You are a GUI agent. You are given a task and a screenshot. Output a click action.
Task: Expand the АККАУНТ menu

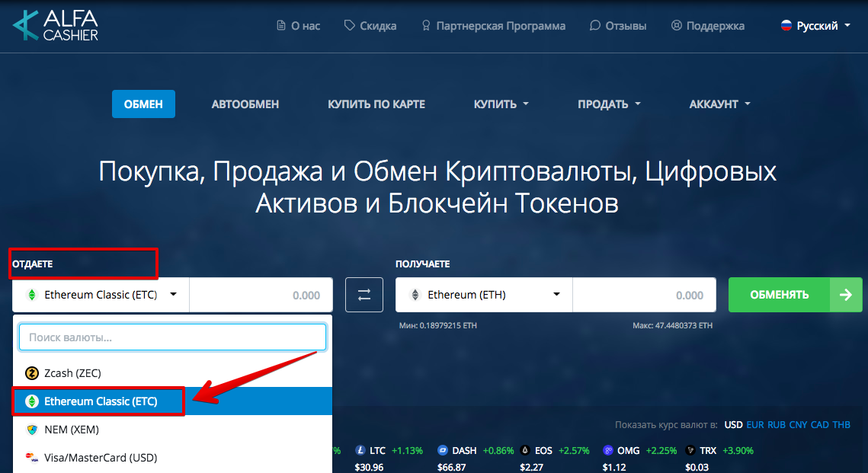719,104
